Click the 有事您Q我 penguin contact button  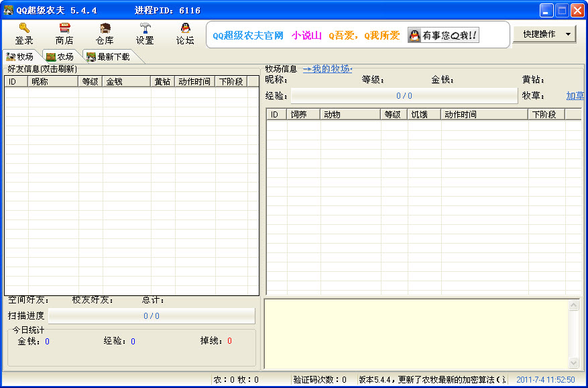click(443, 36)
